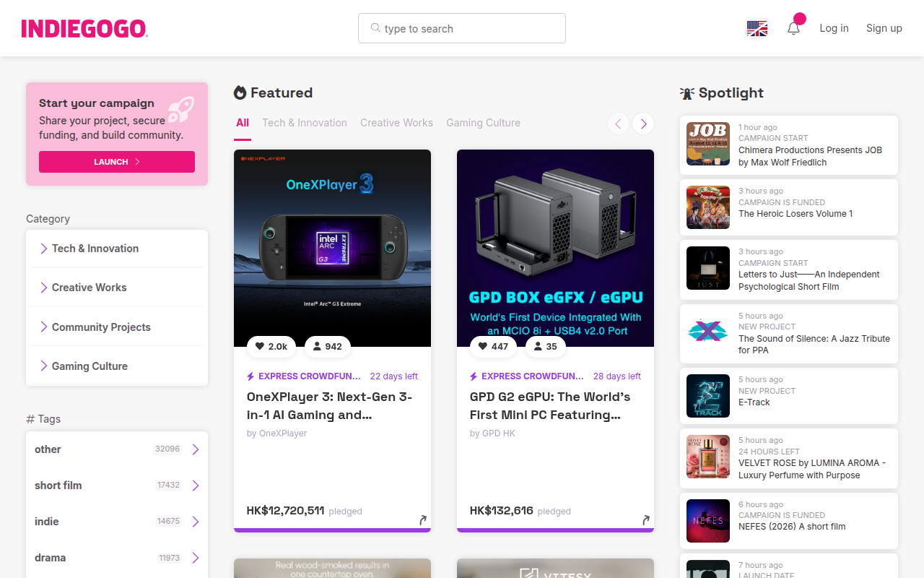Click the rocket icon in Start your campaign
The height and width of the screenshot is (578, 924).
pyautogui.click(x=181, y=110)
